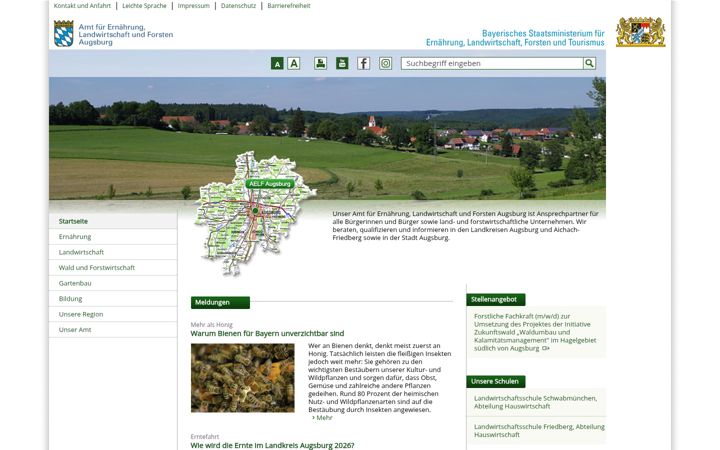Screen dimensions: 720x450
Task: Select the larger font size icon
Action: click(x=294, y=63)
